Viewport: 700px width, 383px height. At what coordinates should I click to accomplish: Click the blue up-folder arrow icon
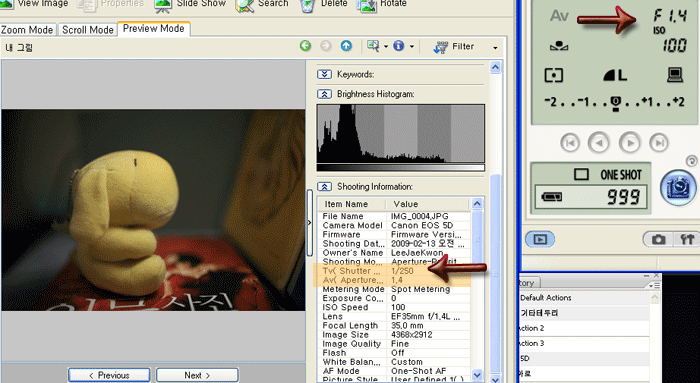[346, 46]
